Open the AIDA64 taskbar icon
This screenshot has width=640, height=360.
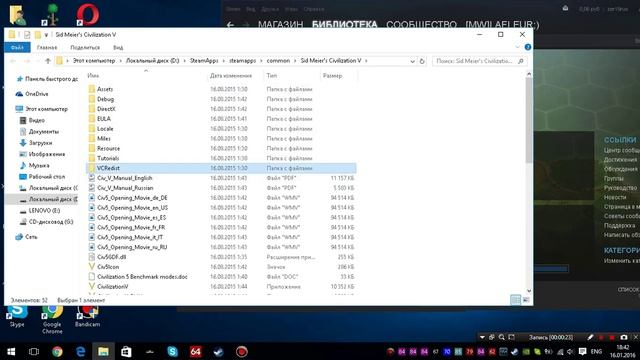tap(196, 351)
